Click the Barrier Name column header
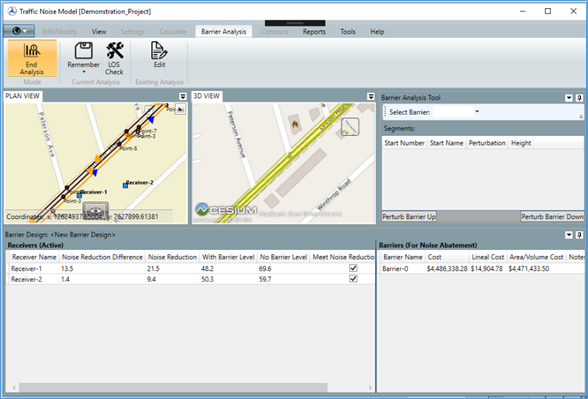This screenshot has height=399, width=588. point(403,257)
